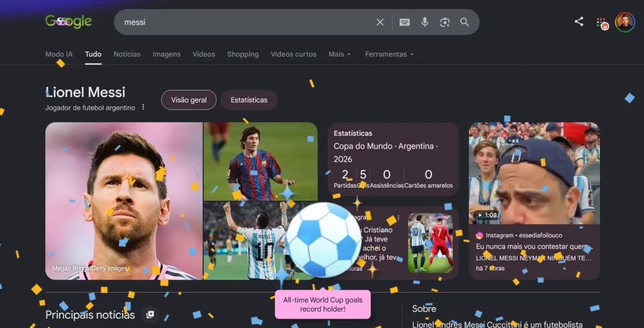
Task: Select the Visão geral chip
Action: pyautogui.click(x=189, y=100)
